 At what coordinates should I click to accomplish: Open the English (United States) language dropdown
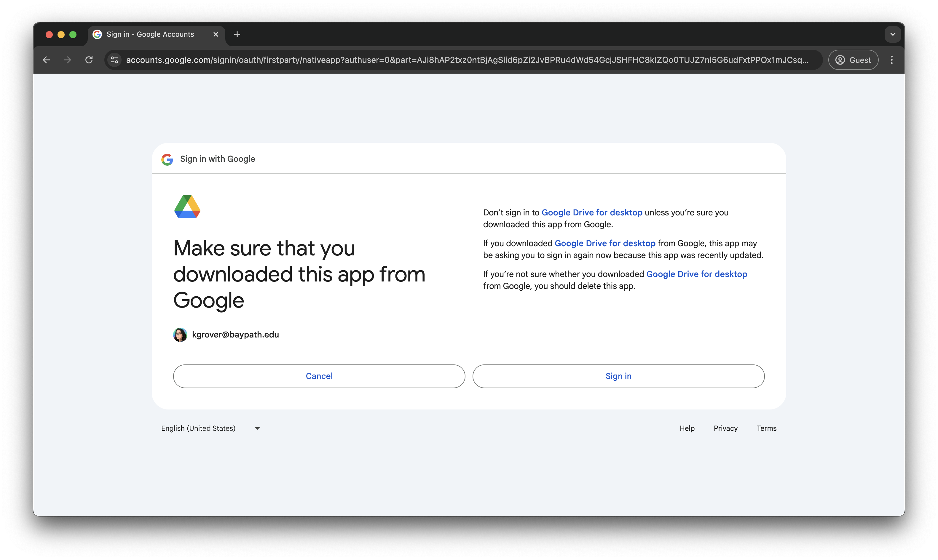coord(210,428)
